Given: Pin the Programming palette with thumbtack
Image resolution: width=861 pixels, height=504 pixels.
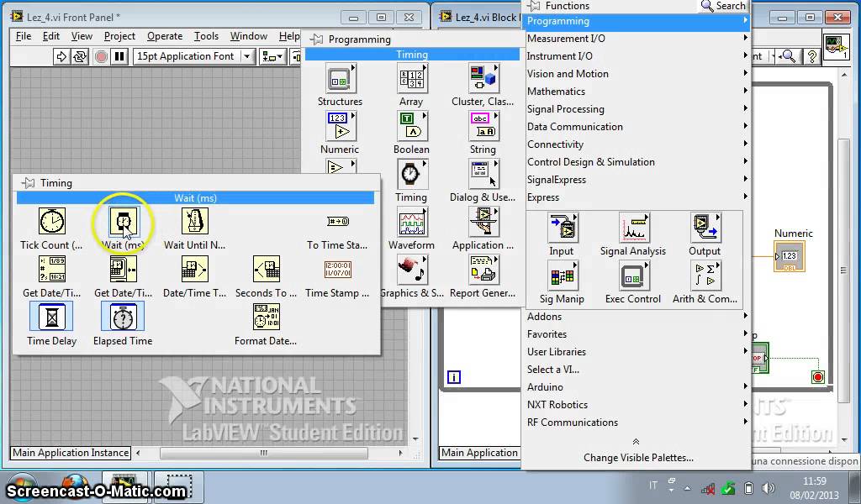Looking at the screenshot, I should [x=316, y=39].
